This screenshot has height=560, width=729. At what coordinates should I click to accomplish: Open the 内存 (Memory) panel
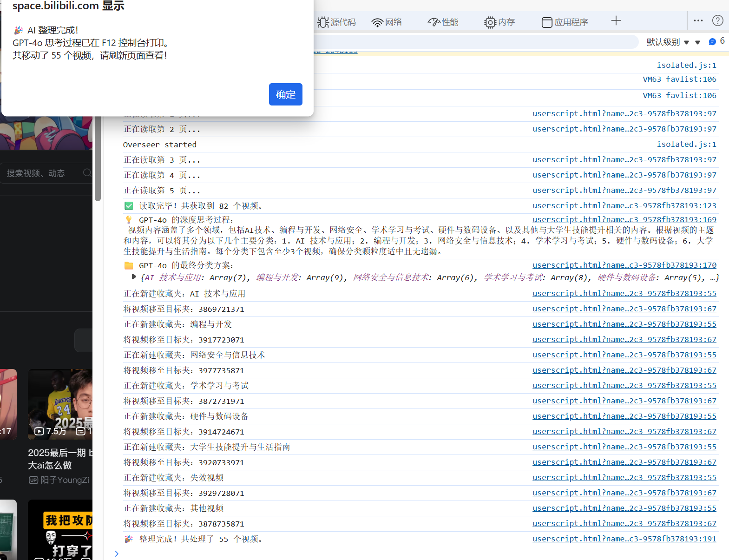(499, 22)
